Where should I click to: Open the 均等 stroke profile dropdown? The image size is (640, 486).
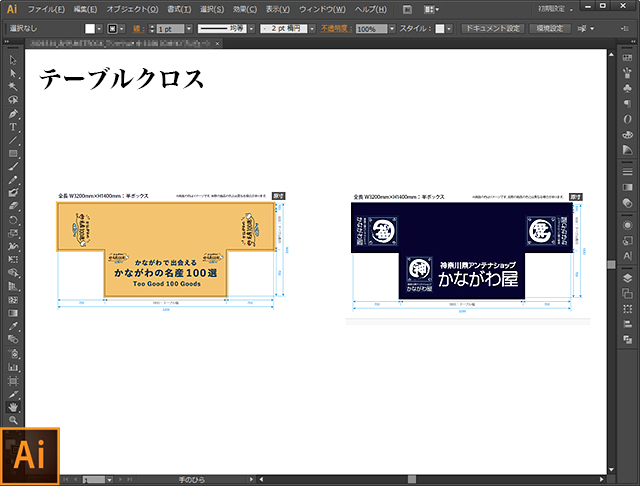[251, 29]
